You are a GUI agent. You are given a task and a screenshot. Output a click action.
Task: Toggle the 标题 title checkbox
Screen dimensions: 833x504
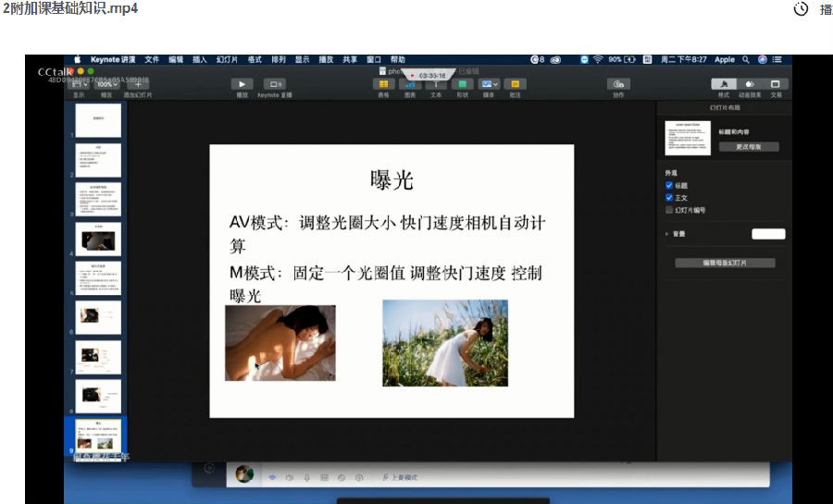[669, 185]
